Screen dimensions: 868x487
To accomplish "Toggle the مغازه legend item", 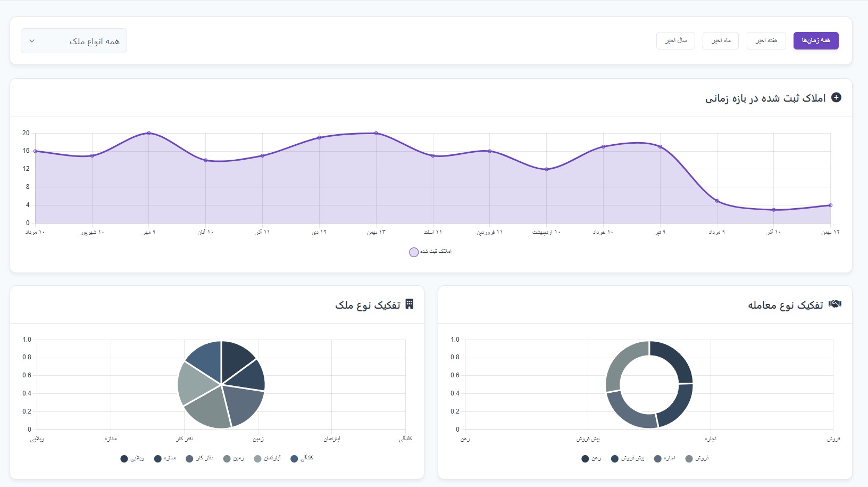I will coord(165,458).
